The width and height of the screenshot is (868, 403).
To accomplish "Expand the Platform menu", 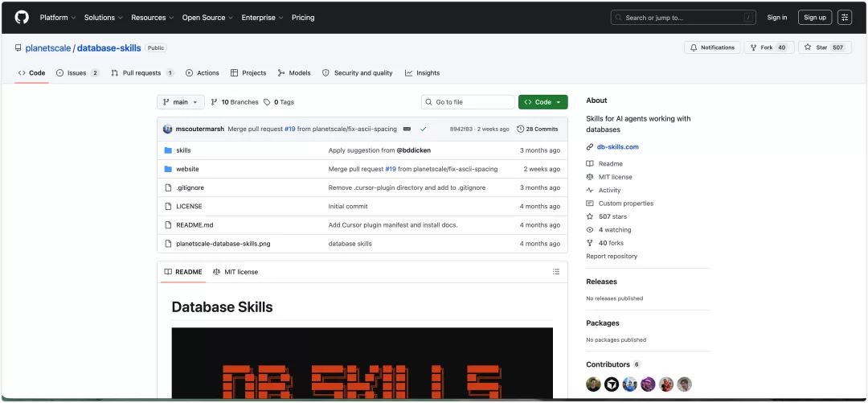I will (x=58, y=18).
